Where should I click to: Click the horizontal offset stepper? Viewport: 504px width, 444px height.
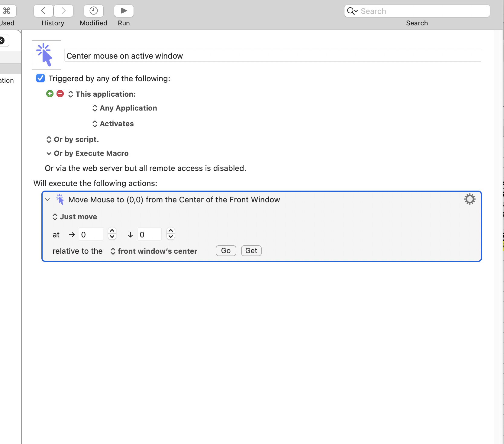coord(112,233)
